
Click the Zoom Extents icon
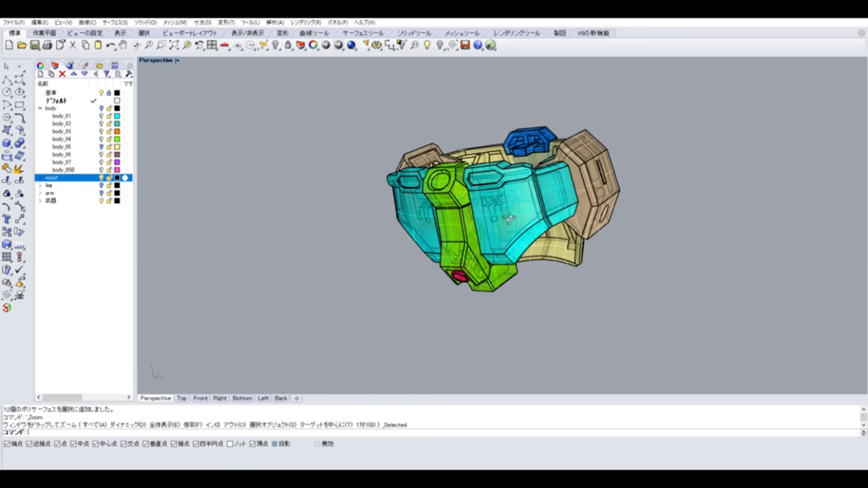point(174,46)
